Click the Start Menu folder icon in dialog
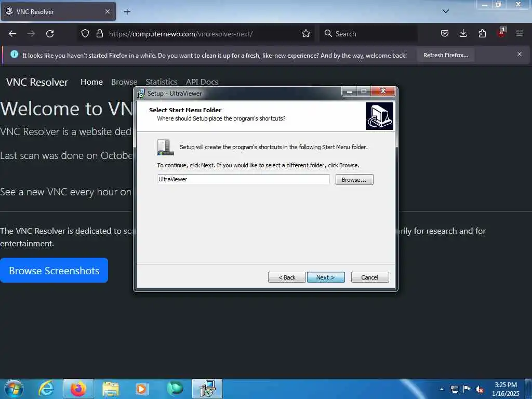The width and height of the screenshot is (532, 399). pyautogui.click(x=166, y=147)
